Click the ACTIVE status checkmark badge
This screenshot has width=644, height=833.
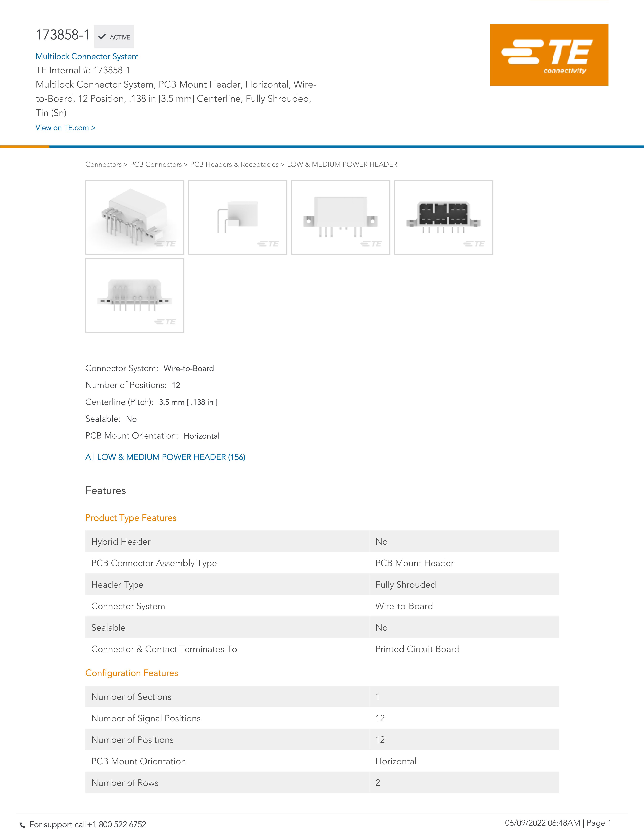(x=114, y=37)
